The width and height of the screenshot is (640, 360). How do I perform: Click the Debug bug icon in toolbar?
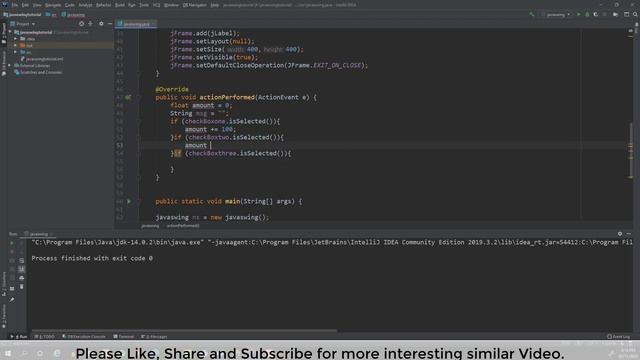tap(587, 14)
